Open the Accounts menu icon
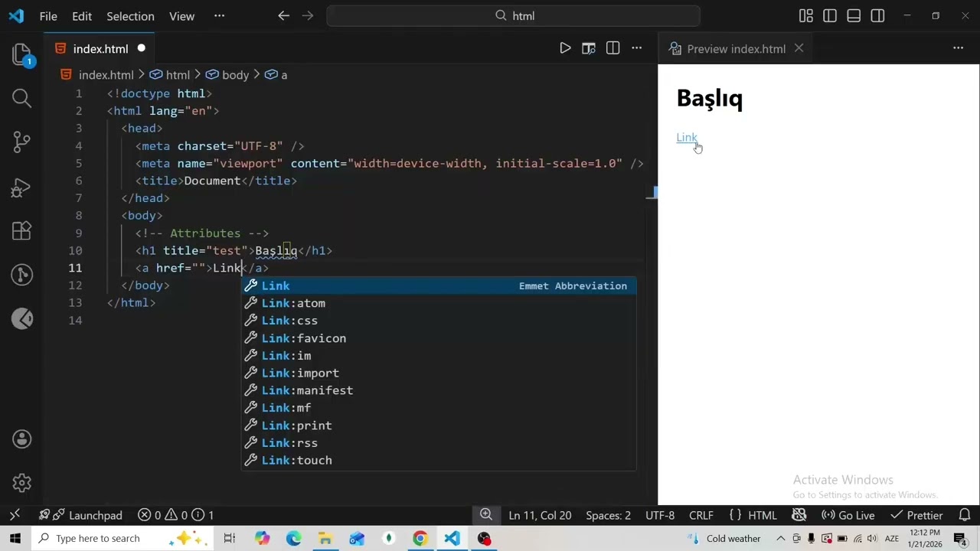This screenshot has width=980, height=551. [21, 439]
